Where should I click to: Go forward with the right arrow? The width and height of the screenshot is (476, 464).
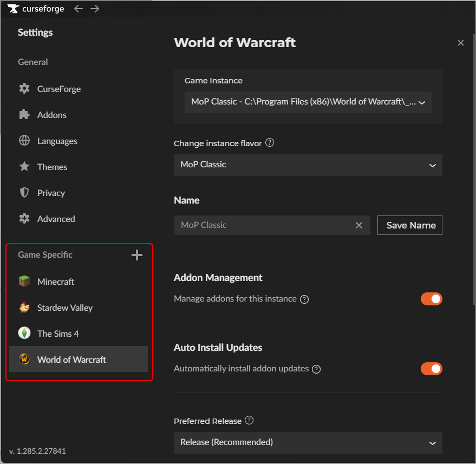point(95,9)
